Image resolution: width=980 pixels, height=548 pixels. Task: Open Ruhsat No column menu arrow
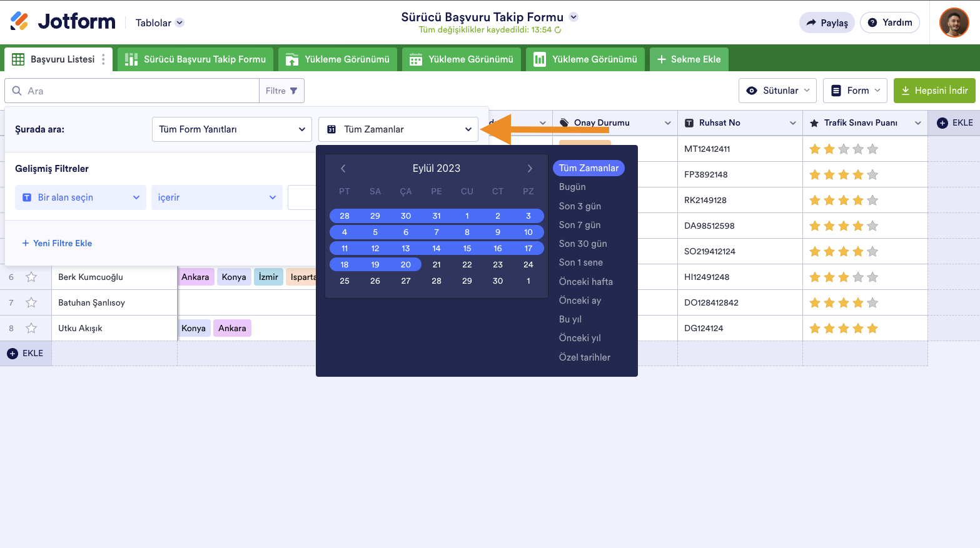tap(792, 123)
